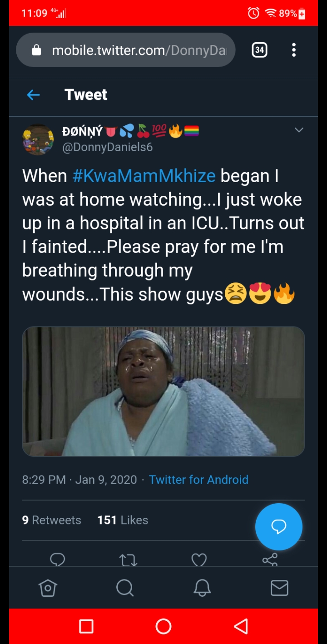This screenshot has width=327, height=644.
Task: Open the Notifications bell tab
Action: pos(202,588)
